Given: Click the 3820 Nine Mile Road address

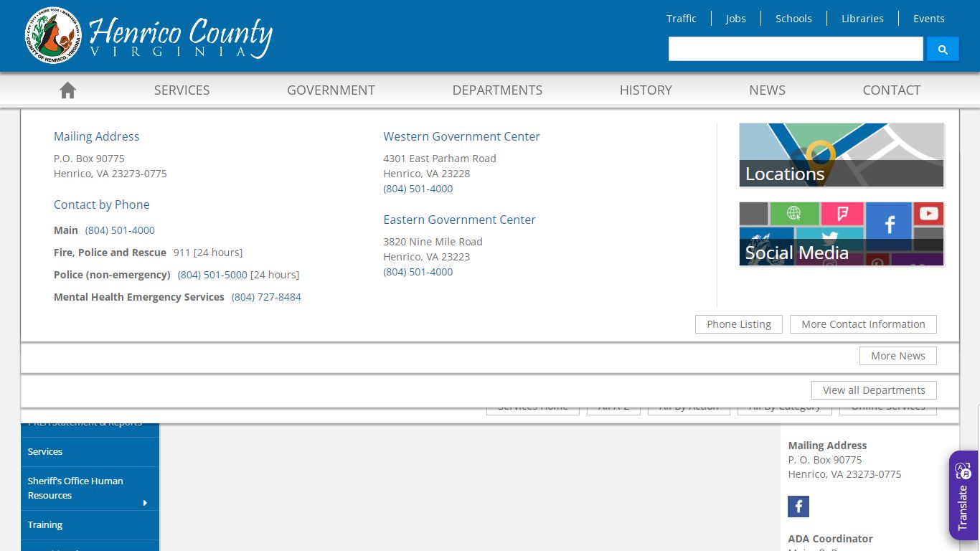Looking at the screenshot, I should 433,242.
